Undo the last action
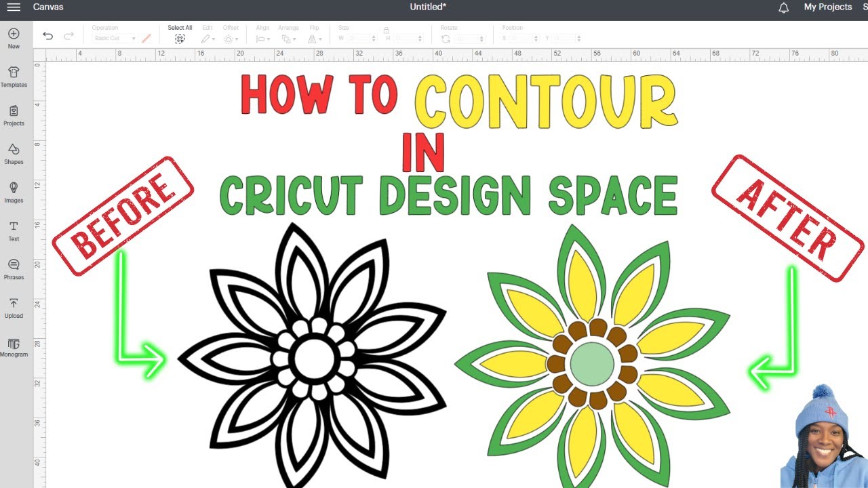The image size is (868, 488). [47, 36]
